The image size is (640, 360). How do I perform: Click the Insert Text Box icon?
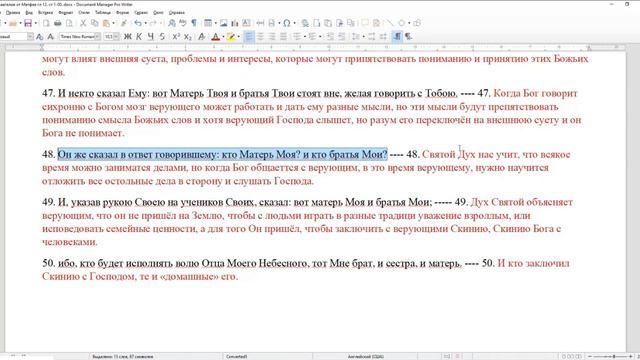pos(246,23)
